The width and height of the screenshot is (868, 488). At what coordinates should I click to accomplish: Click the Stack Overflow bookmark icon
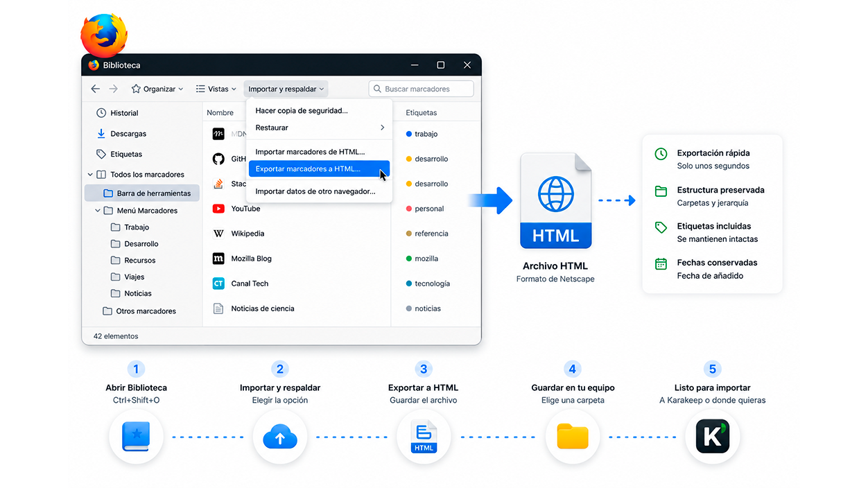coord(218,184)
